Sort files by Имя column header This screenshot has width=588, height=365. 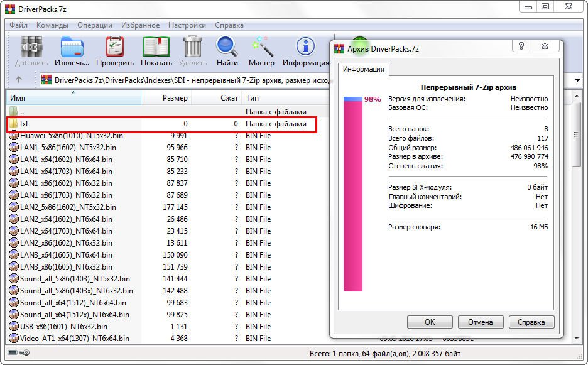click(x=73, y=97)
